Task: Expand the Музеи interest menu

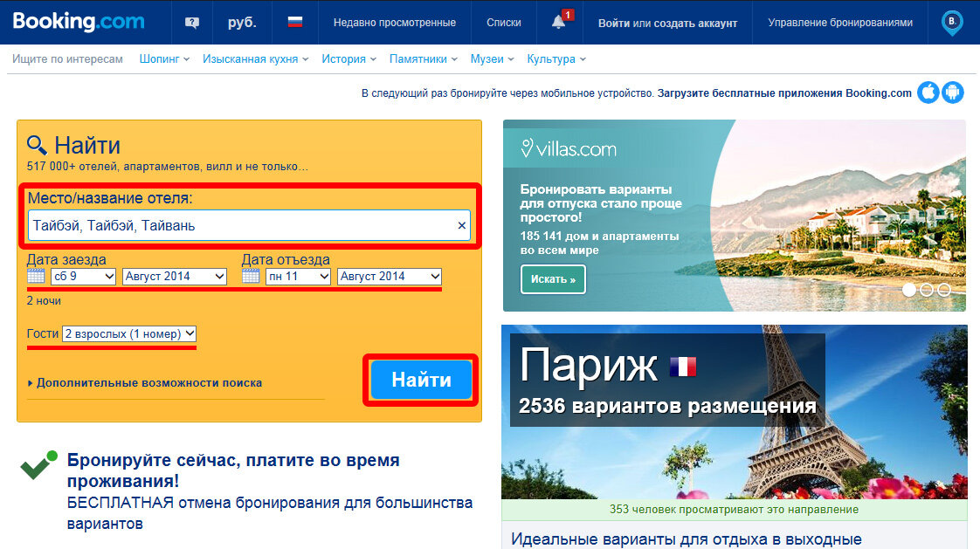Action: click(493, 59)
